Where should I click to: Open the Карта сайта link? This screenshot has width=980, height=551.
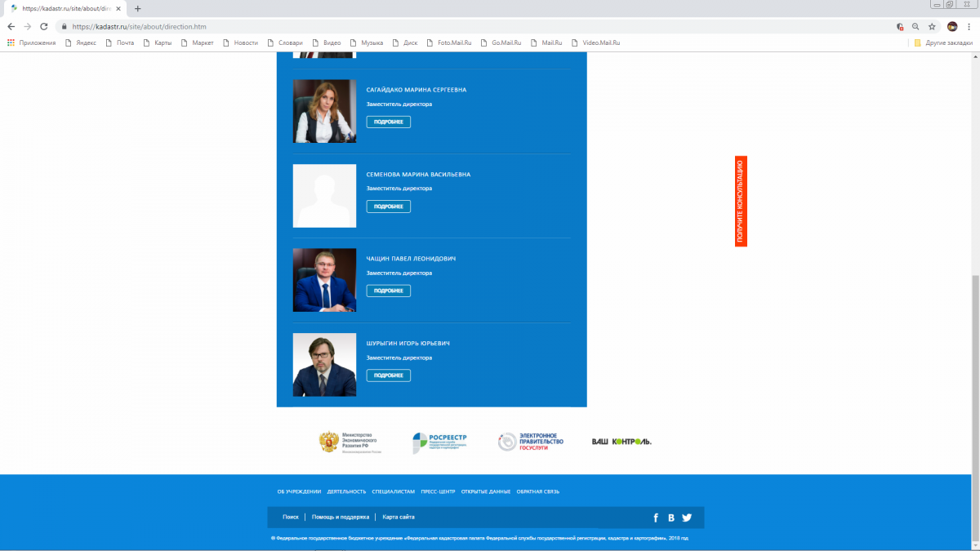(399, 518)
